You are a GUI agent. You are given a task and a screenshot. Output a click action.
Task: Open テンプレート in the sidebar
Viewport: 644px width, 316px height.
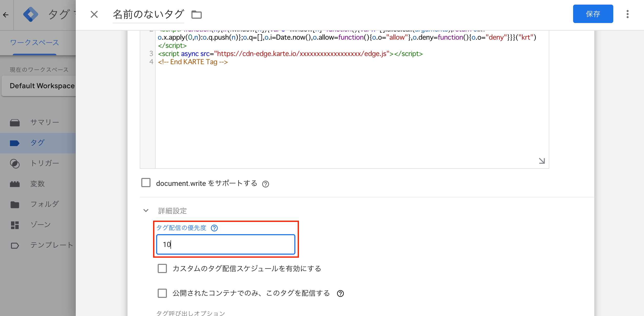(38, 245)
